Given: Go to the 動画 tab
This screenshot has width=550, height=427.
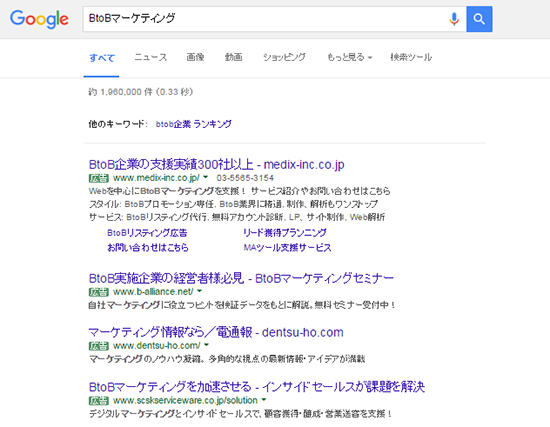Looking at the screenshot, I should [x=234, y=57].
